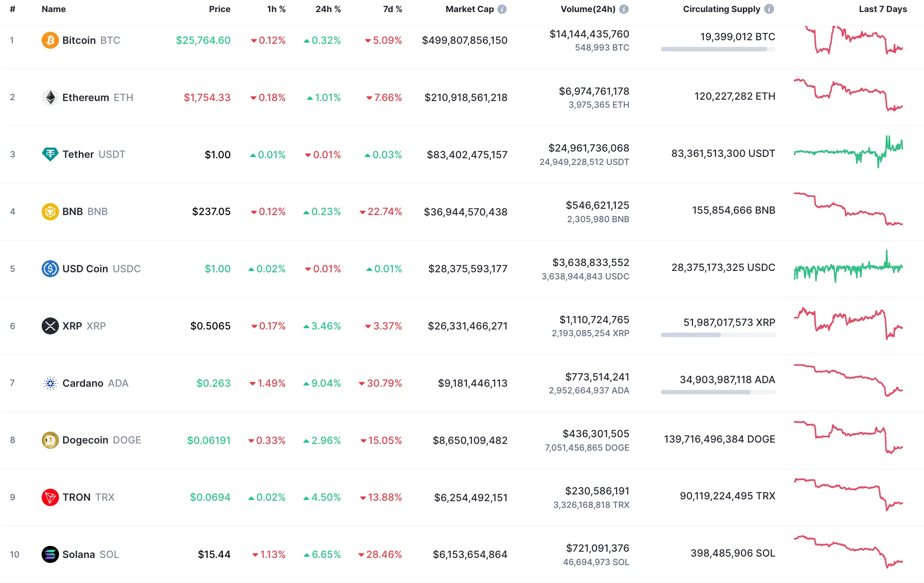Open the Market Cap info tooltip
Screen dimensions: 924x583
pos(503,8)
